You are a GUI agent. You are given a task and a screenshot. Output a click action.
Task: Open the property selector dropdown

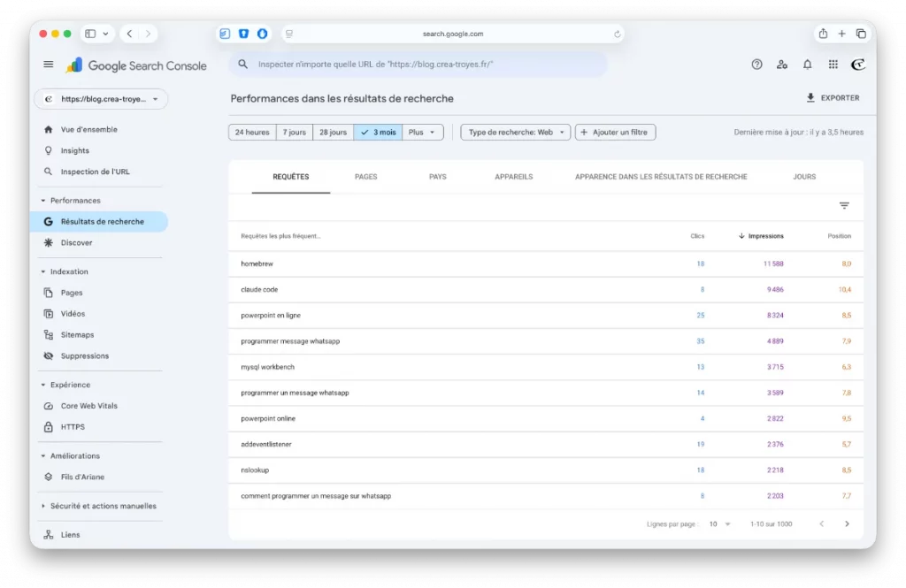coord(101,99)
